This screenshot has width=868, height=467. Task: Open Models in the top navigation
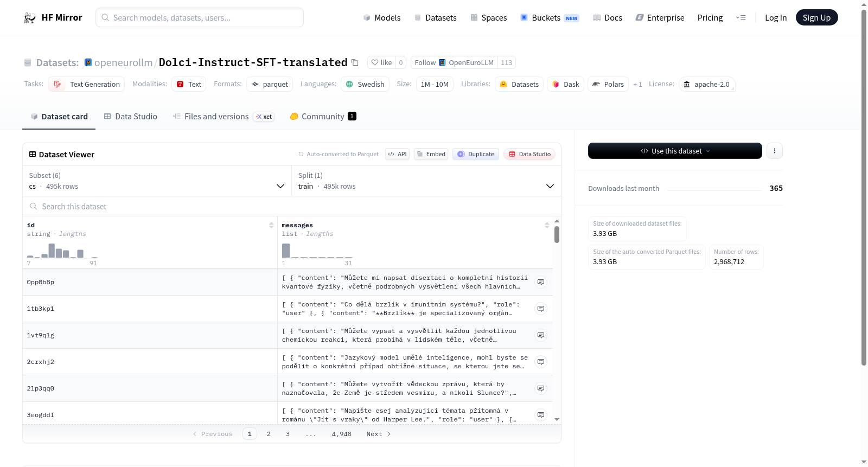[x=382, y=18]
